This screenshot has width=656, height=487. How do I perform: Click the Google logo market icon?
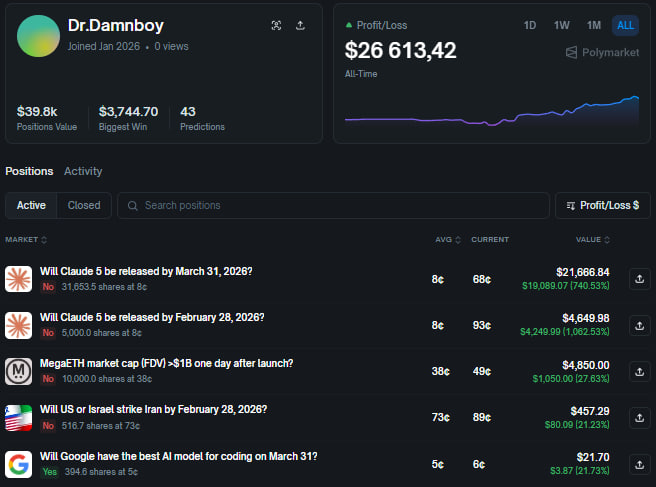pos(18,464)
